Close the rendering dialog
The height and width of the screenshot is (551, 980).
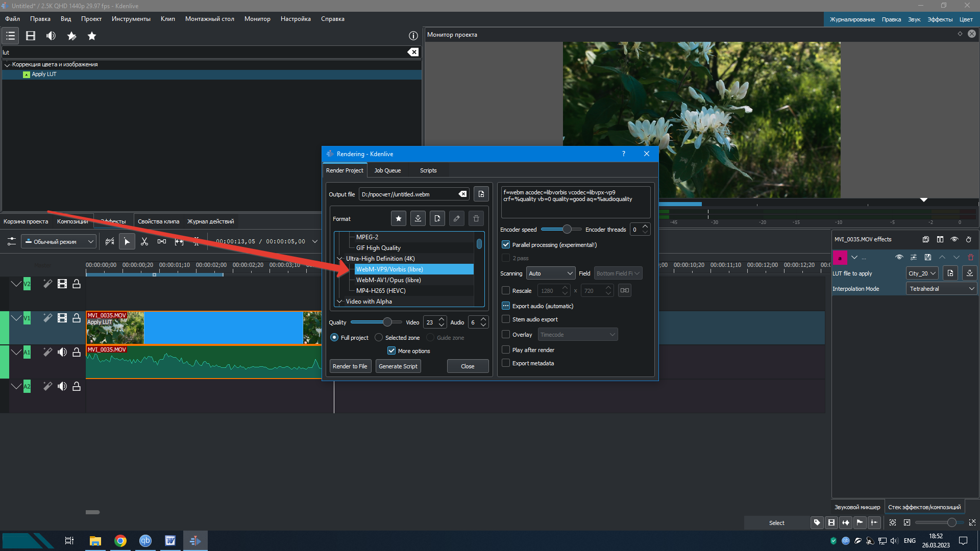pos(468,366)
